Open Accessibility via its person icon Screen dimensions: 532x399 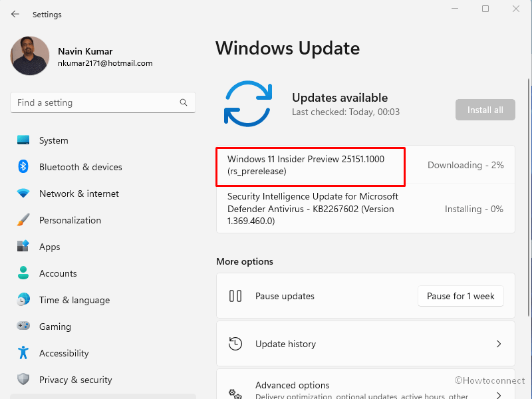pos(22,353)
